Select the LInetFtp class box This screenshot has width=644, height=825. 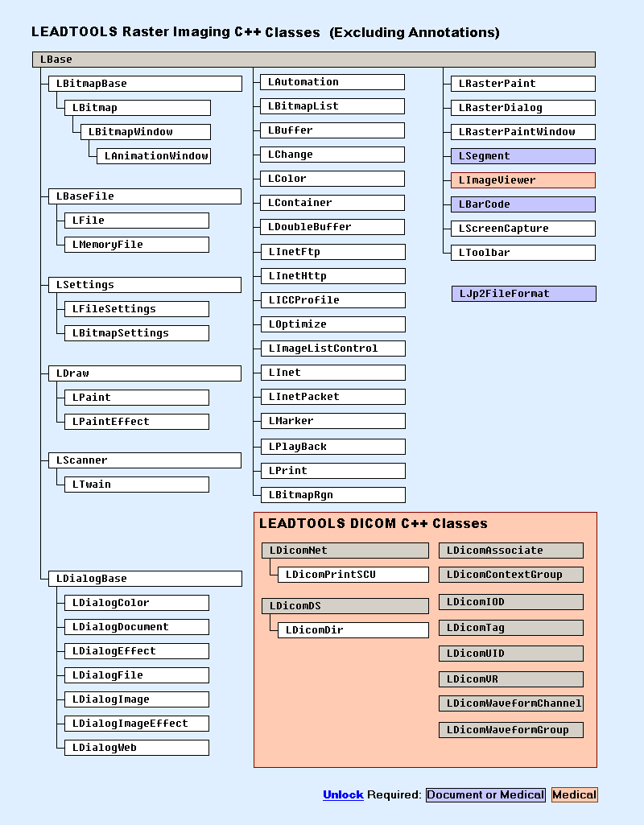[333, 252]
